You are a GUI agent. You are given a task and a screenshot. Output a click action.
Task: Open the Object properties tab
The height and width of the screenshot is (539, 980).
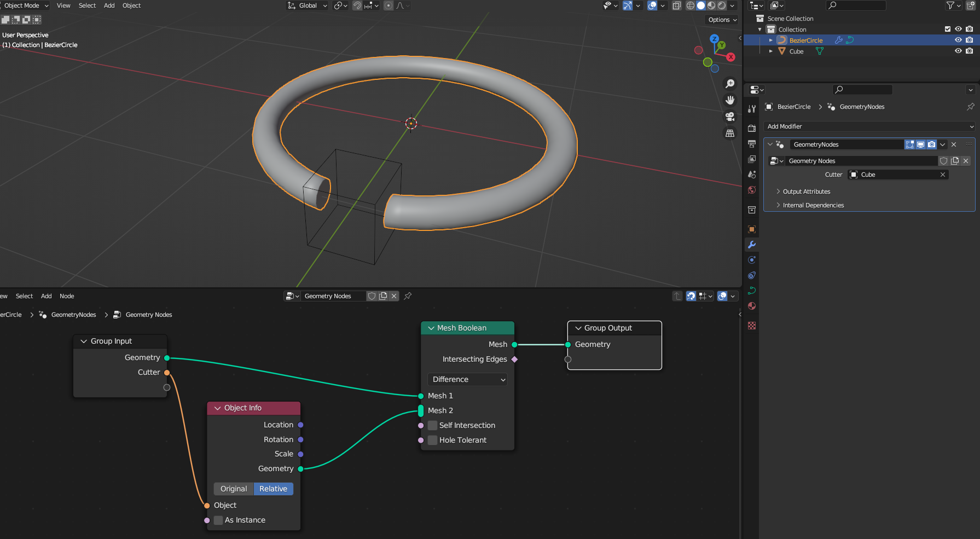[x=752, y=229]
